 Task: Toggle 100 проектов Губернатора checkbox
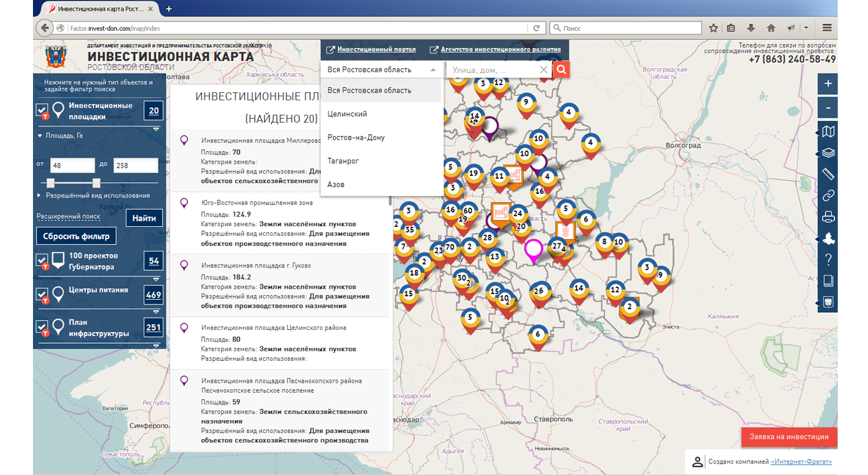(x=42, y=261)
